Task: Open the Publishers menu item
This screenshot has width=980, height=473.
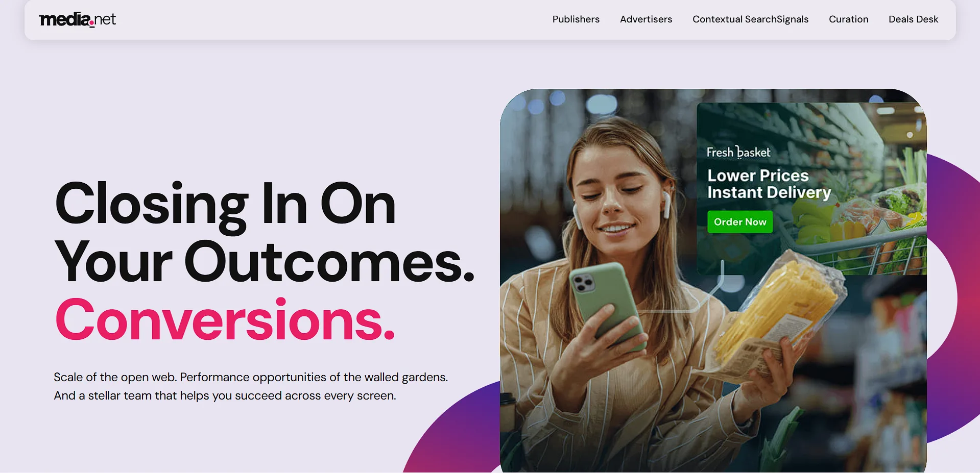Action: [x=576, y=19]
